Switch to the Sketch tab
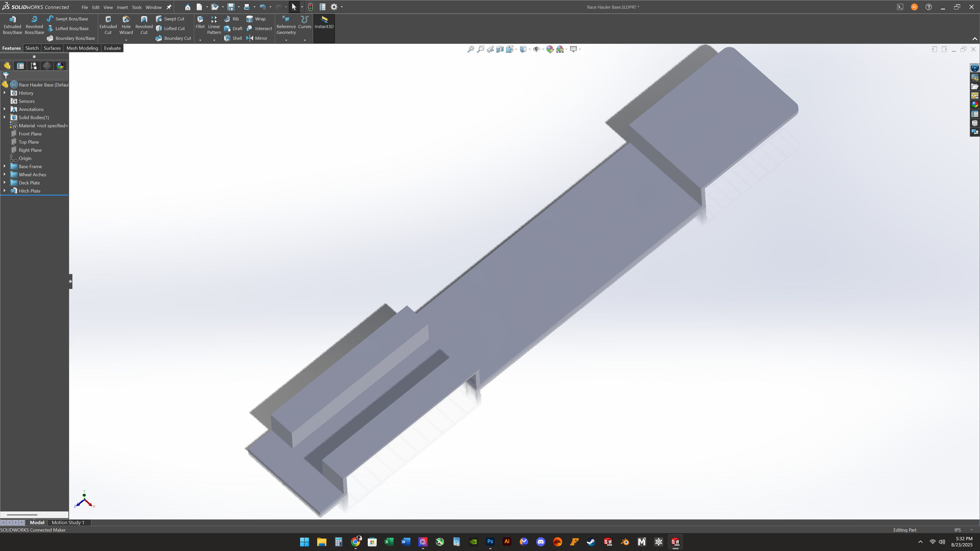Screen dimensions: 980x551 pos(32,48)
